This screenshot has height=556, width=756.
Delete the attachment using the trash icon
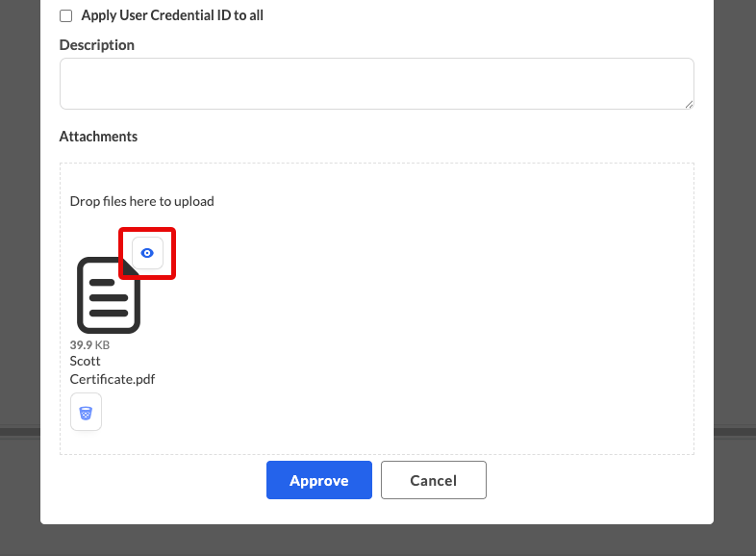[86, 412]
